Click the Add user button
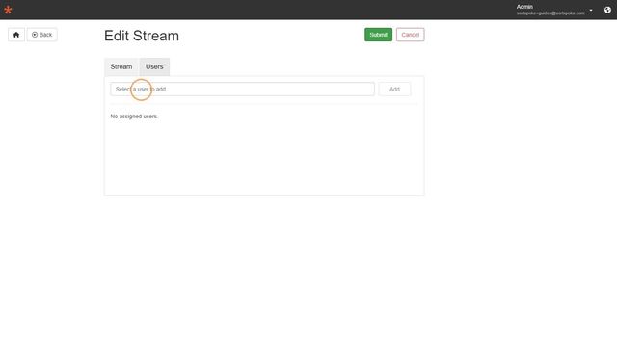 pos(394,90)
